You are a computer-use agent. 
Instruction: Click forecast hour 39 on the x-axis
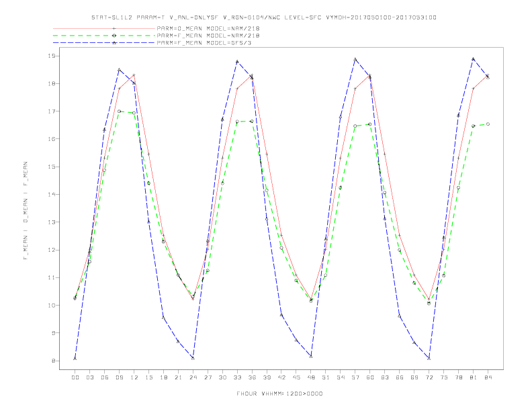point(267,377)
